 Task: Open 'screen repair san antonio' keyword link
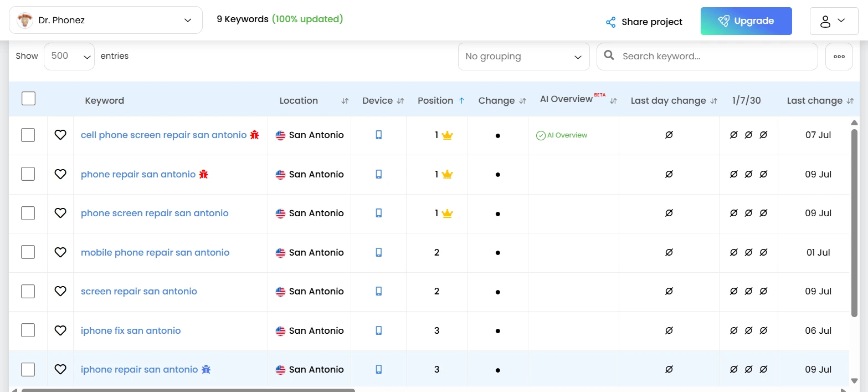[x=139, y=291]
